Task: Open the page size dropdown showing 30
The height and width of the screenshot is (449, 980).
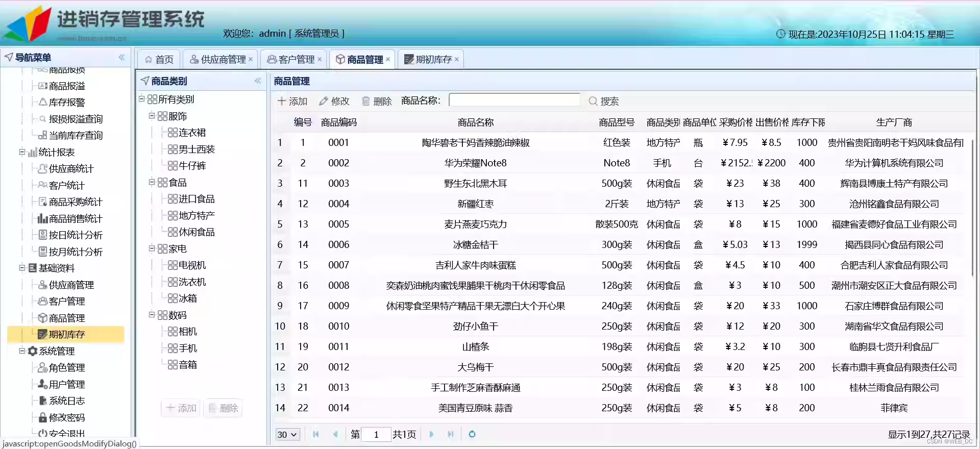Action: pos(287,434)
